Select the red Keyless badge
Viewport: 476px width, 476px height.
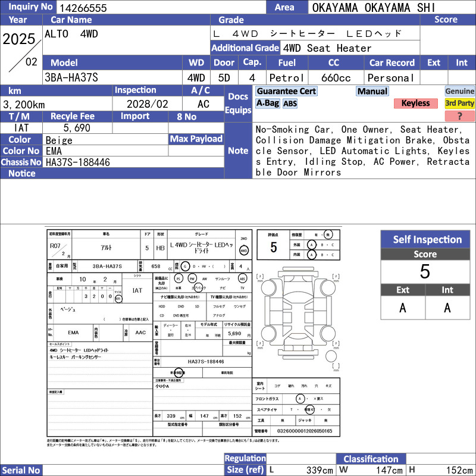pos(415,103)
